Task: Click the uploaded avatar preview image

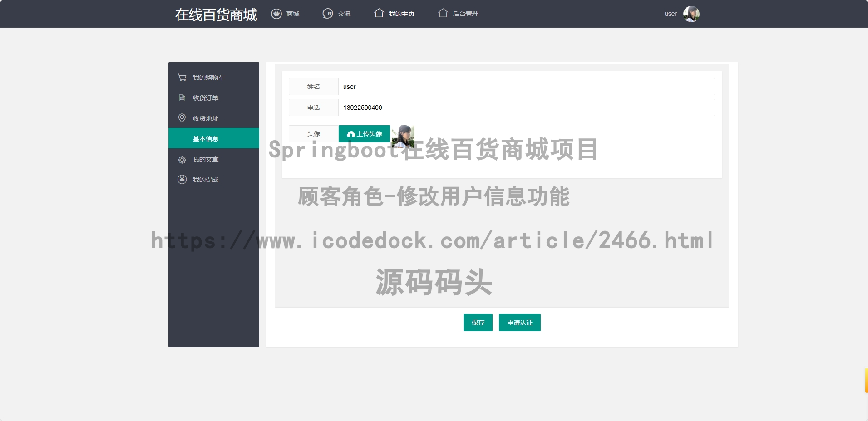Action: (403, 137)
